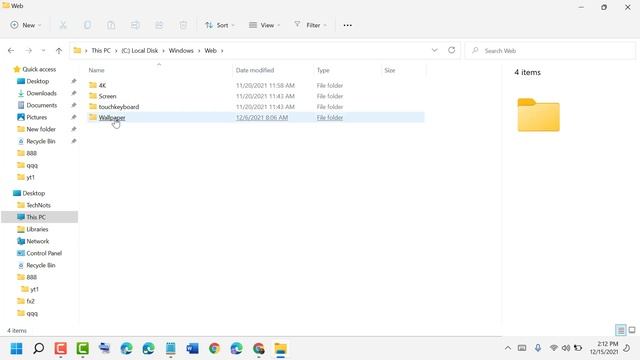Click the Paste clipboard icon
The width and height of the screenshot is (640, 360).
click(x=111, y=25)
